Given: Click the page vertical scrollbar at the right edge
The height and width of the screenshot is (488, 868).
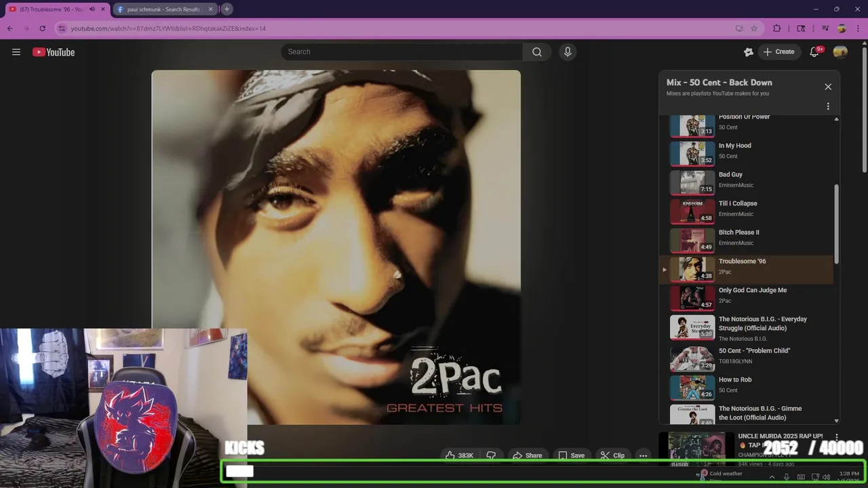Looking at the screenshot, I should [x=864, y=108].
